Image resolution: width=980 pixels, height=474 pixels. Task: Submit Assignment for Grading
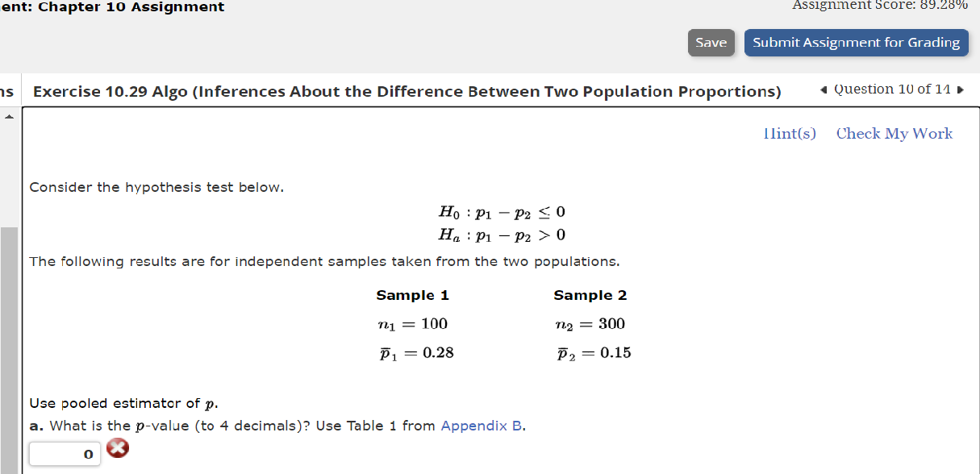click(x=856, y=42)
